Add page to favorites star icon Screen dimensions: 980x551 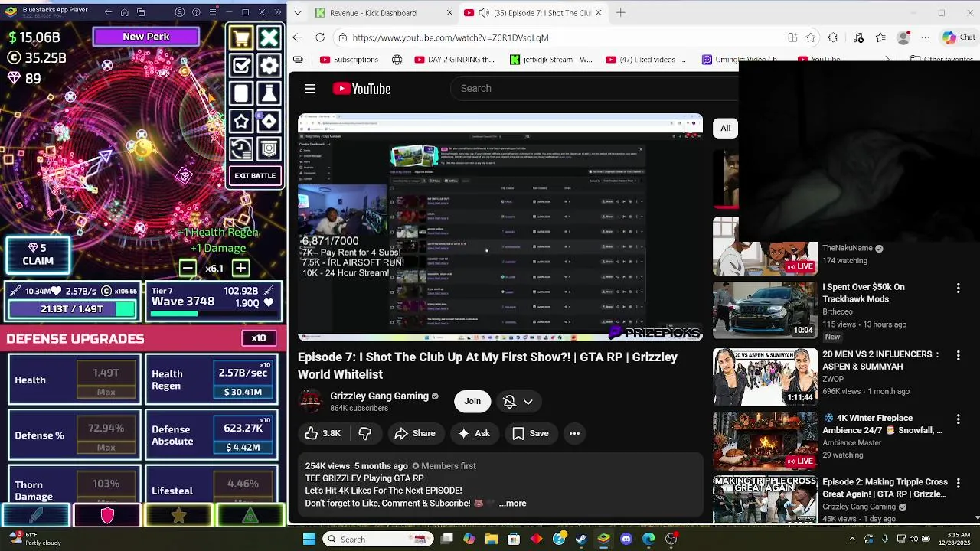(x=811, y=37)
